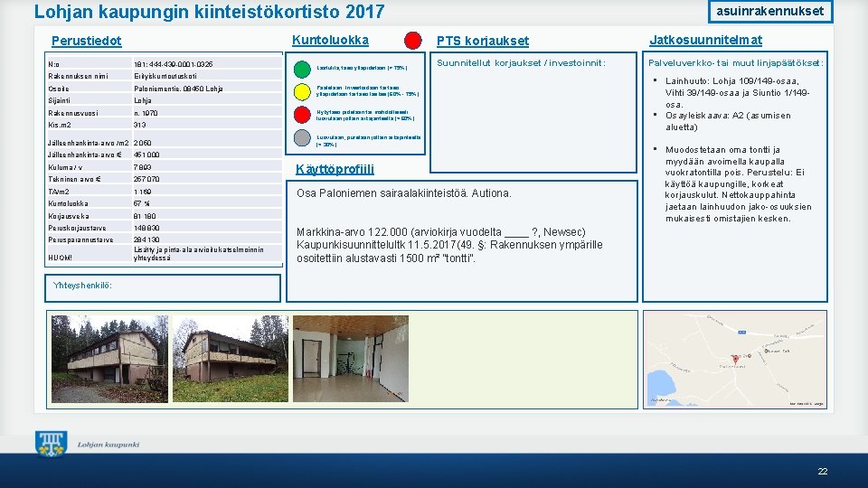
Task: Click the Lainhuuto bullet text
Action: (738, 93)
